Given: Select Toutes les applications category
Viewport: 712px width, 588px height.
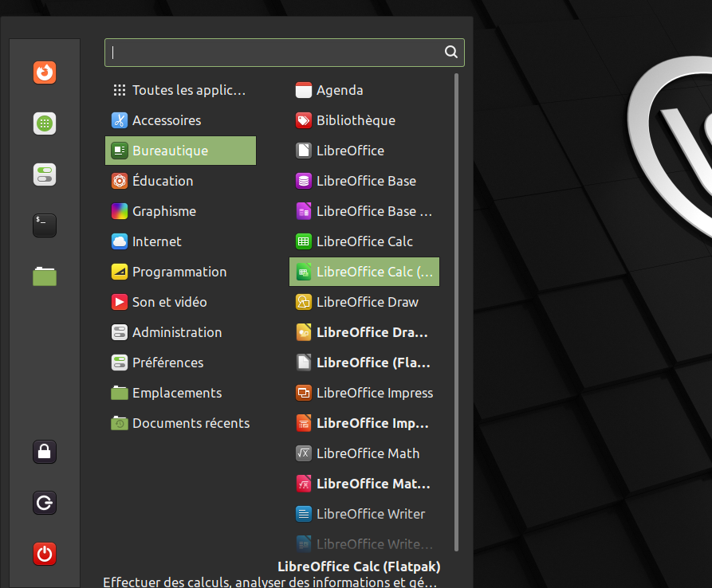Looking at the screenshot, I should coord(180,90).
